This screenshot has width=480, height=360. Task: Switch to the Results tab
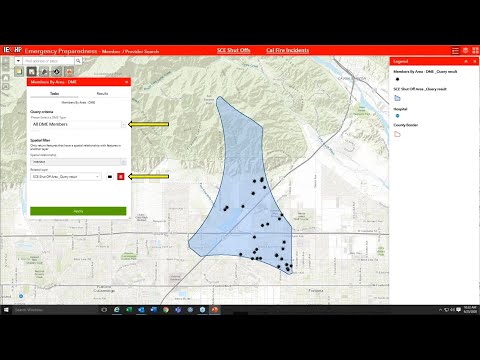point(102,94)
